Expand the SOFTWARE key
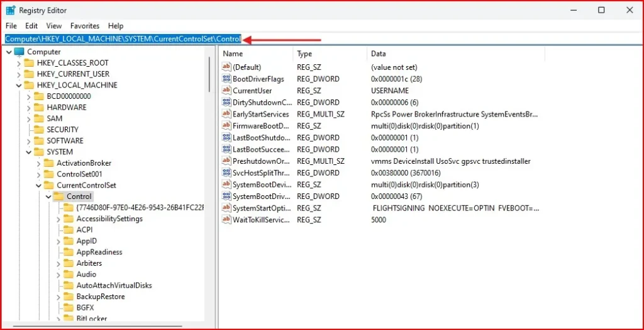644x330 pixels. [x=28, y=140]
